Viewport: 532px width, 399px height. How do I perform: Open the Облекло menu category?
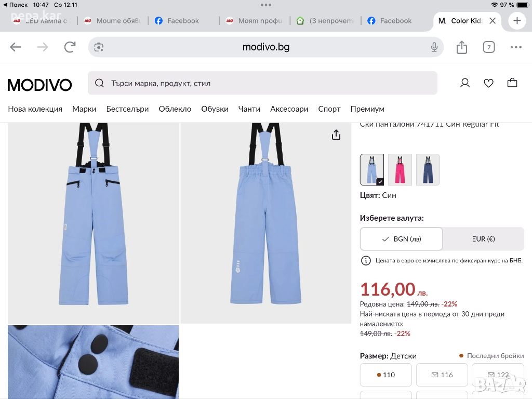coord(175,109)
